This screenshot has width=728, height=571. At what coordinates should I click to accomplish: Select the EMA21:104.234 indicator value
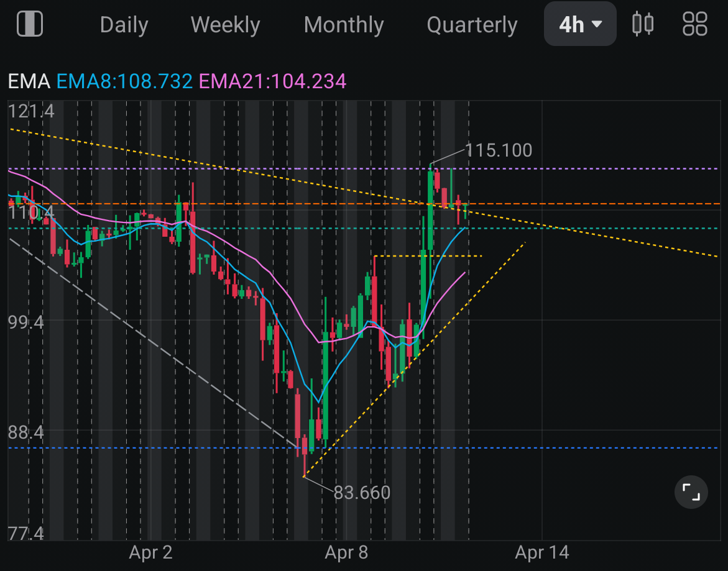(x=272, y=81)
